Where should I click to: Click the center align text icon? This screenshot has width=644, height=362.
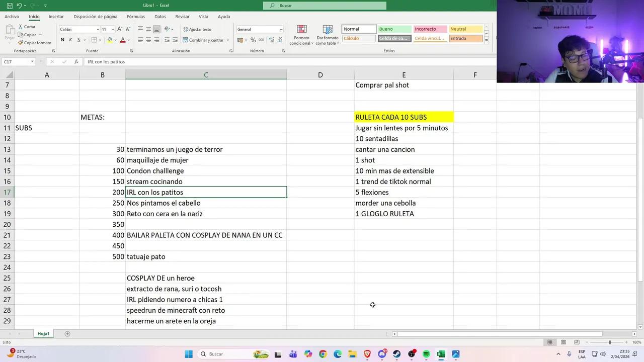pos(148,40)
